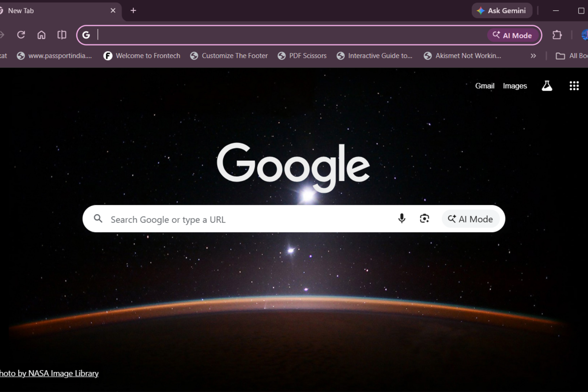Image resolution: width=588 pixels, height=392 pixels.
Task: Open the Images link
Action: 515,86
